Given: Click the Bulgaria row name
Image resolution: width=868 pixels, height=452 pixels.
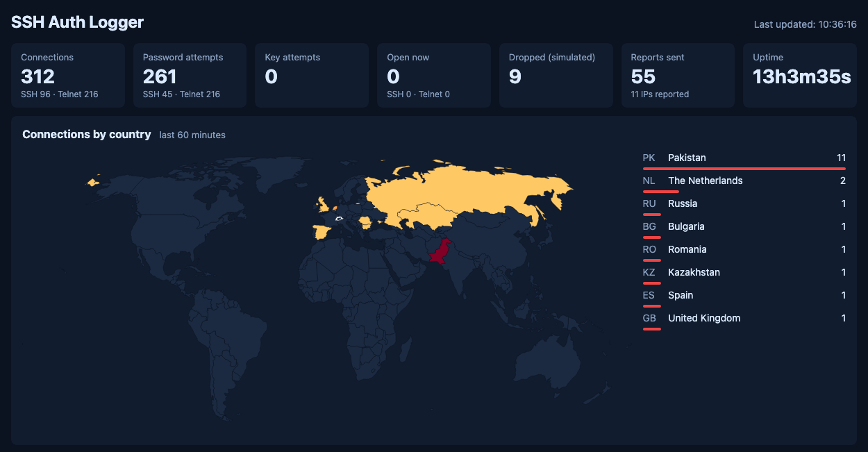Looking at the screenshot, I should tap(686, 226).
